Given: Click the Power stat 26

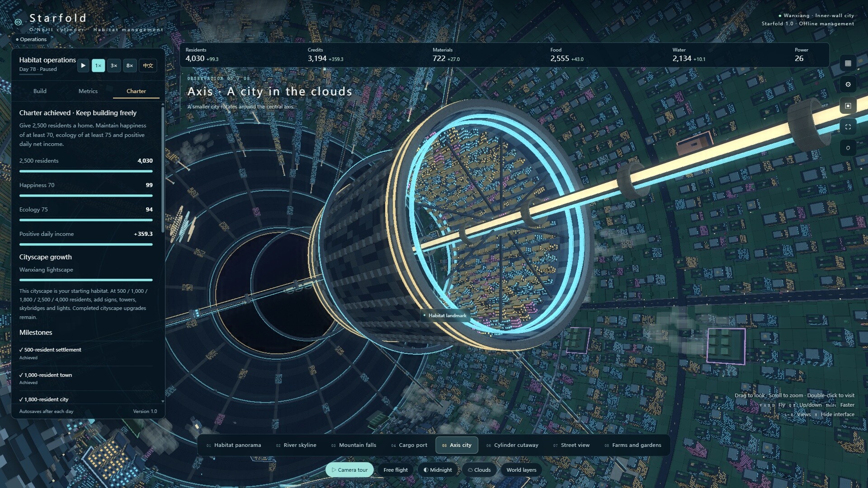Looking at the screenshot, I should (801, 55).
